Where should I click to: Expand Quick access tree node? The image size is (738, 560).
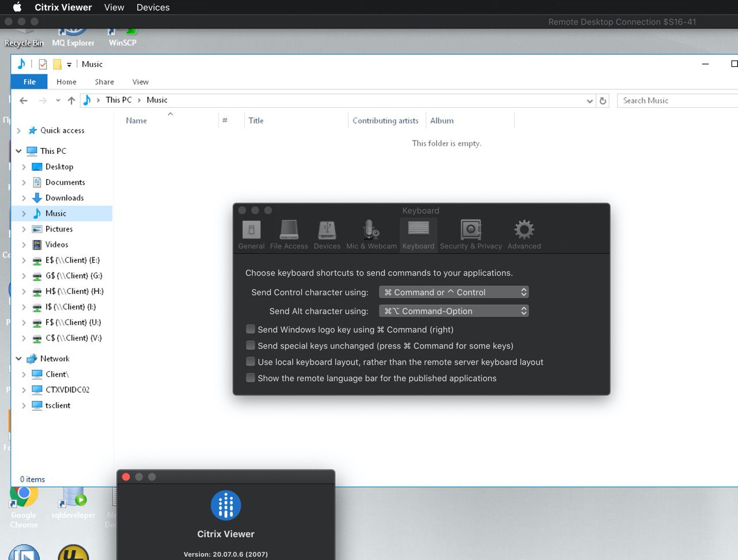click(18, 131)
